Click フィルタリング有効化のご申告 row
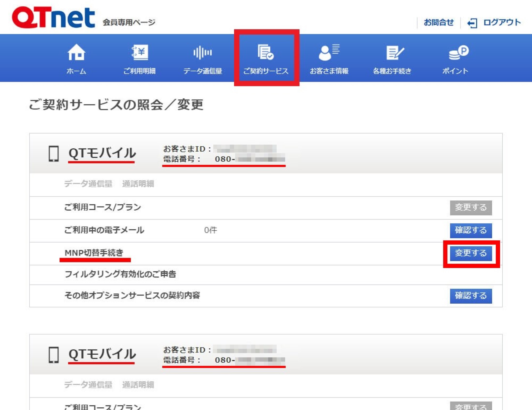 (x=266, y=275)
